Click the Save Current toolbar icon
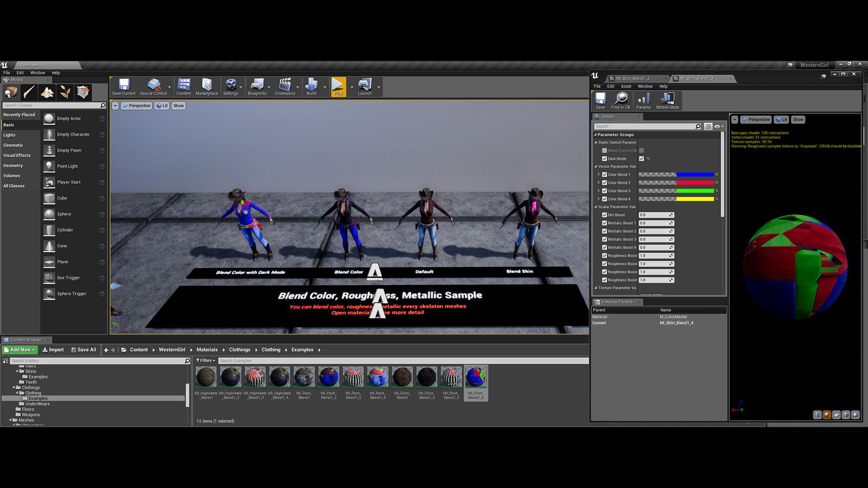Screen dimensions: 868x488 point(124,87)
